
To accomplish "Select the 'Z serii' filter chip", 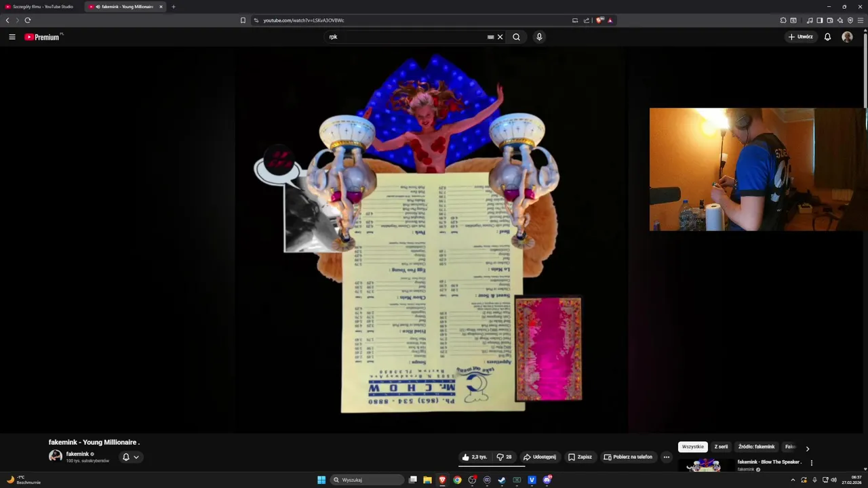I will pyautogui.click(x=721, y=447).
